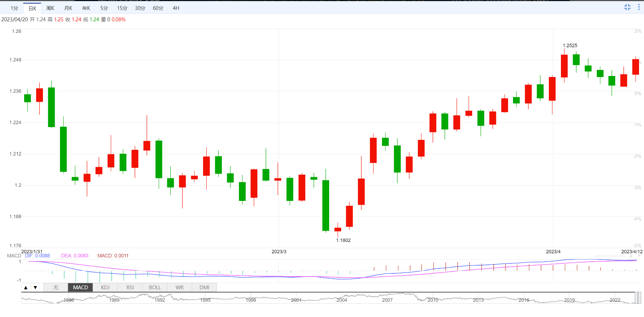Click the black up arrow beside indicators
Viewport: 644px width, 317px height.
[x=26, y=288]
